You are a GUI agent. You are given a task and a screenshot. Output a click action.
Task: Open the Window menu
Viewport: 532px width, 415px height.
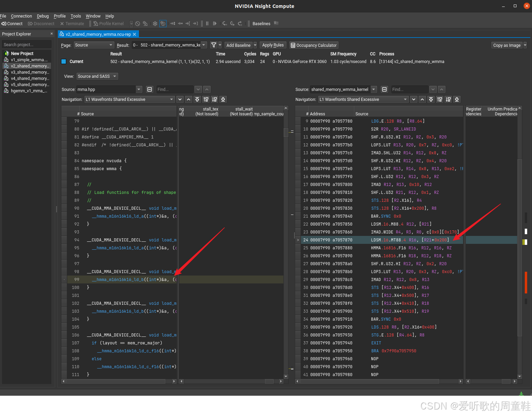coord(93,16)
